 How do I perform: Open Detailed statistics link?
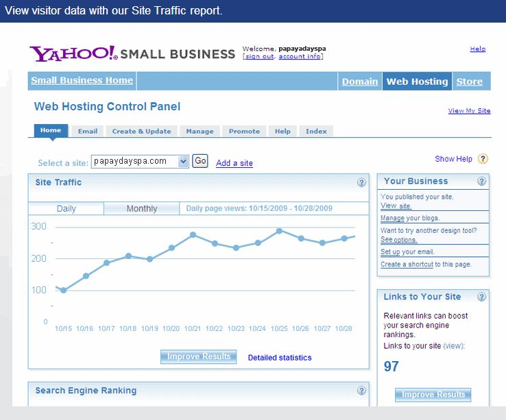280,358
